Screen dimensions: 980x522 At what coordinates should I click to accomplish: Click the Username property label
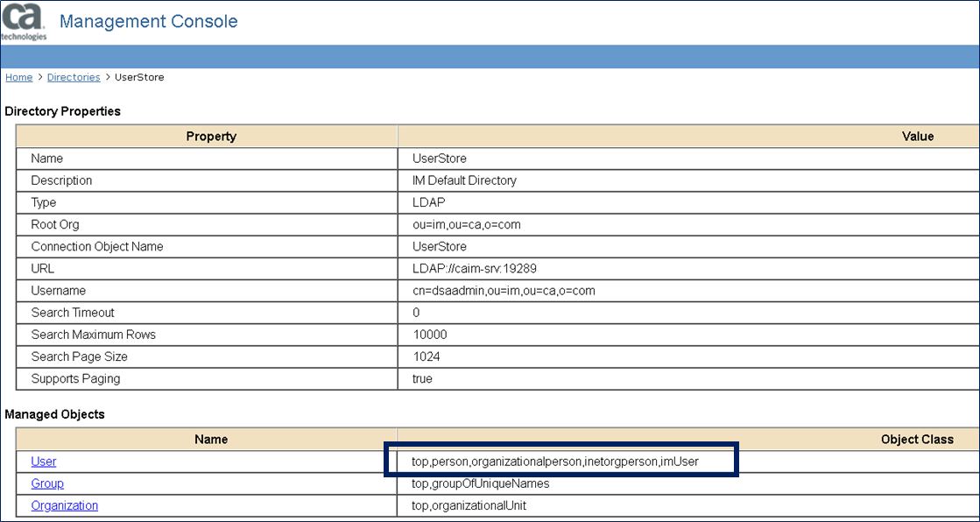tap(58, 291)
